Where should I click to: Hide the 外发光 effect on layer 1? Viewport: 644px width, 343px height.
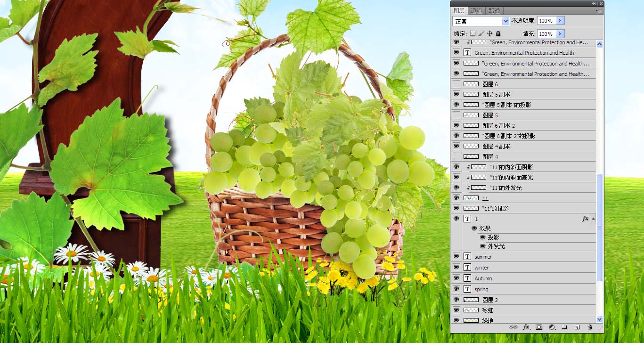pyautogui.click(x=482, y=246)
